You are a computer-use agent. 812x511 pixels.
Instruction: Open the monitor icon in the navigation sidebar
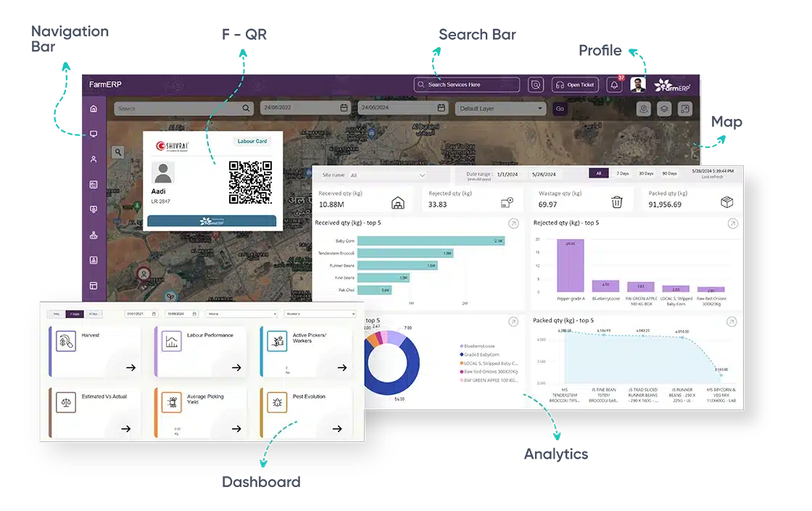[94, 134]
